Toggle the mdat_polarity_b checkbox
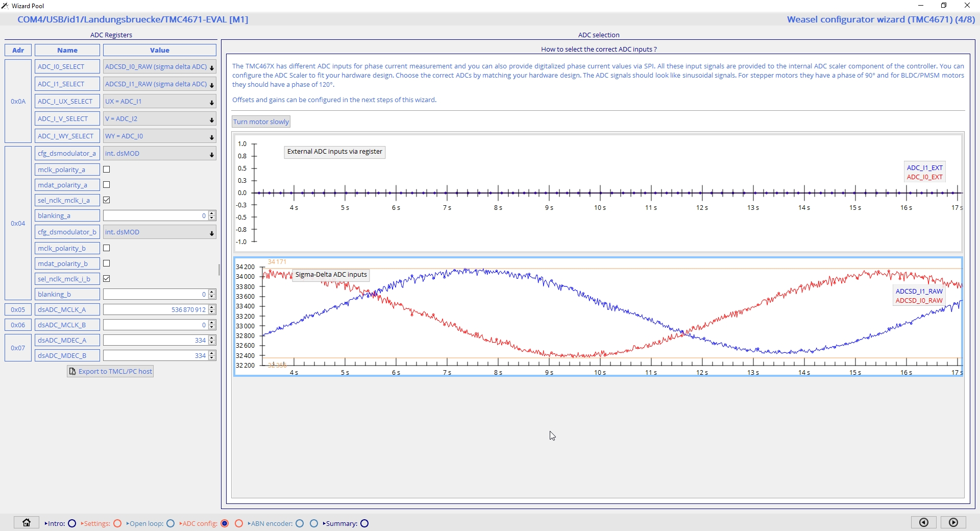 107,263
